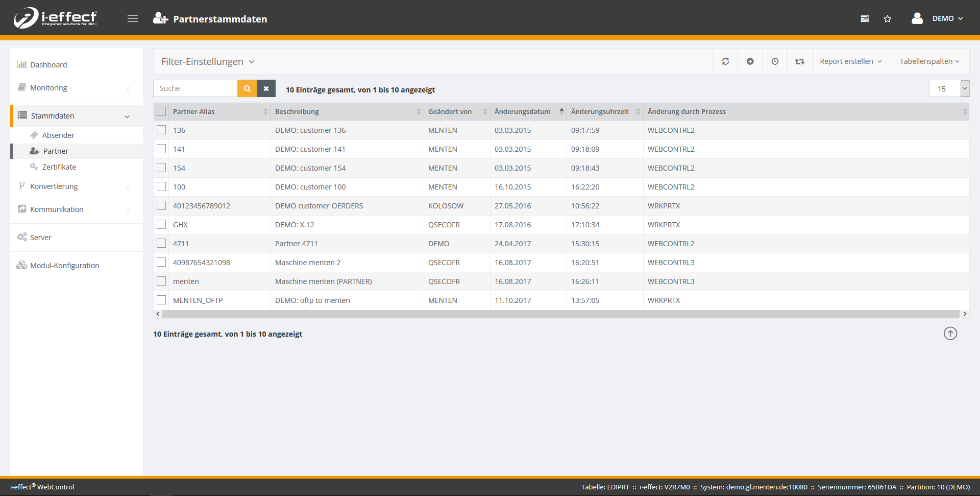Click the refresh table icon
The image size is (980, 496).
click(x=725, y=61)
